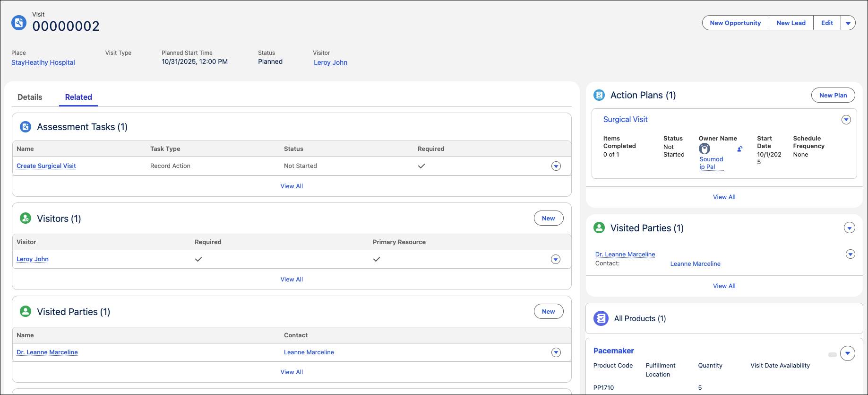This screenshot has height=395, width=868.
Task: Open Dr. Leanne Marceline link in Visited Parties table
Action: (x=47, y=352)
